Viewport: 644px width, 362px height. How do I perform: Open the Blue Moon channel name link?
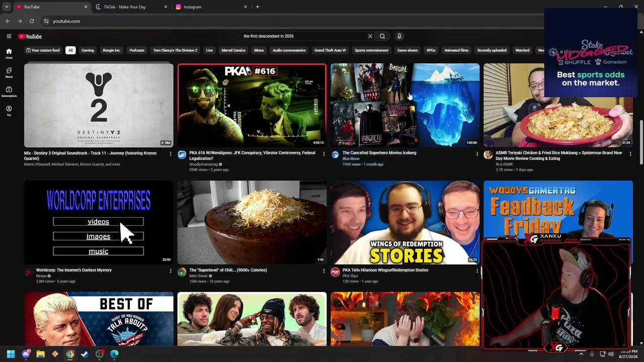click(x=351, y=159)
